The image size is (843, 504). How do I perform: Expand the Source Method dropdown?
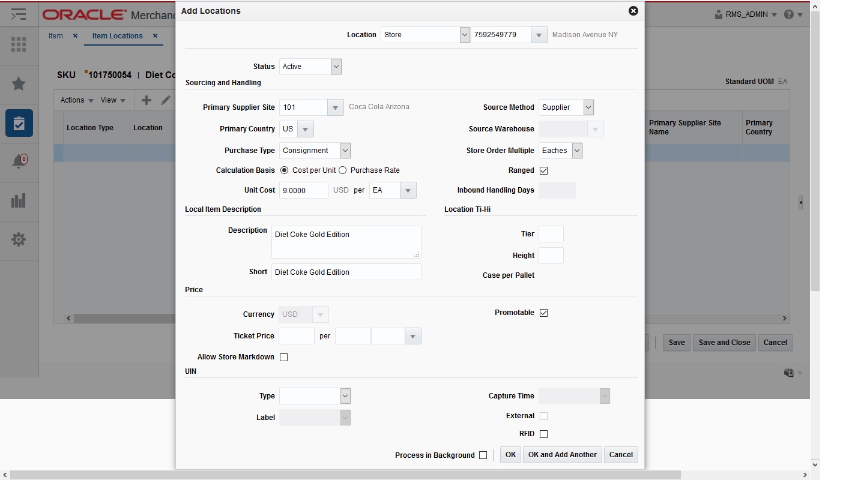(587, 107)
